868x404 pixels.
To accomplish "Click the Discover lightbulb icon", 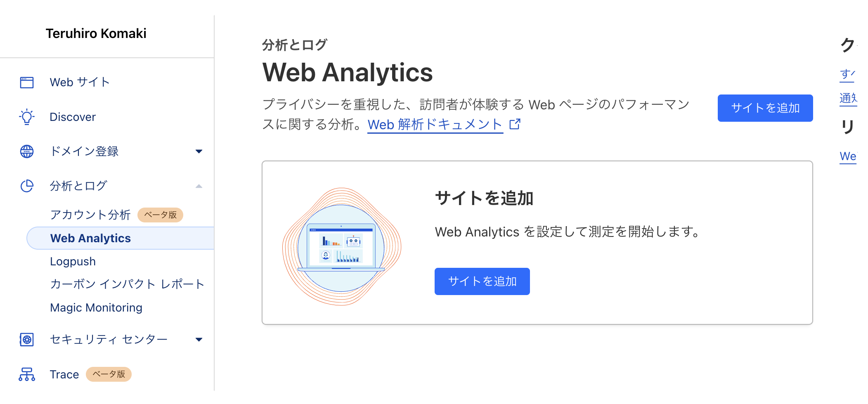I will pyautogui.click(x=26, y=117).
